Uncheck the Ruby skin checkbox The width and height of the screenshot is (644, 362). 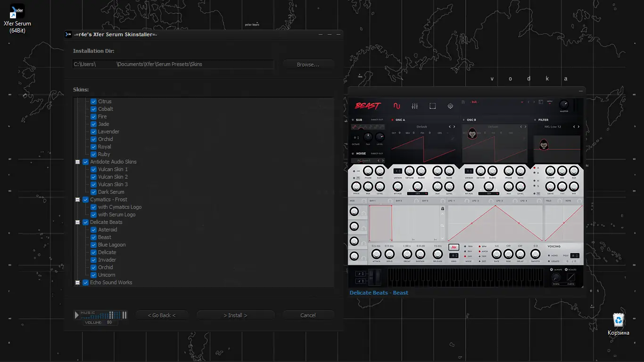pyautogui.click(x=93, y=154)
